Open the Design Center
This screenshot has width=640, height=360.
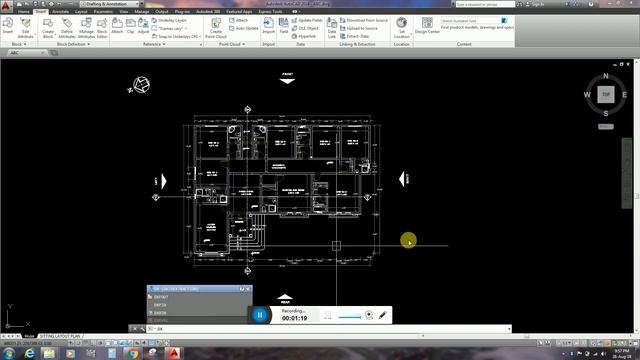coord(427,25)
